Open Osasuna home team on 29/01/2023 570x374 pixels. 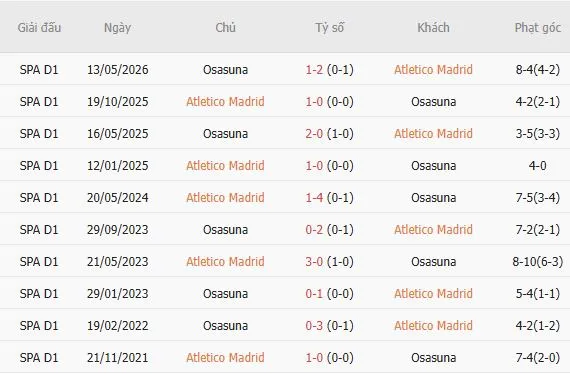click(225, 293)
